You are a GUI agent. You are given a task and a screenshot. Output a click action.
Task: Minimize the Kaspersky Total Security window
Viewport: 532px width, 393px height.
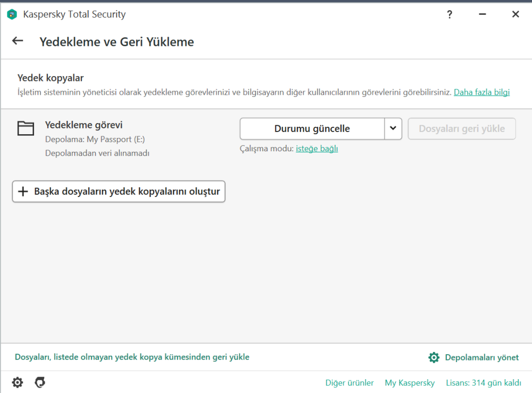483,14
